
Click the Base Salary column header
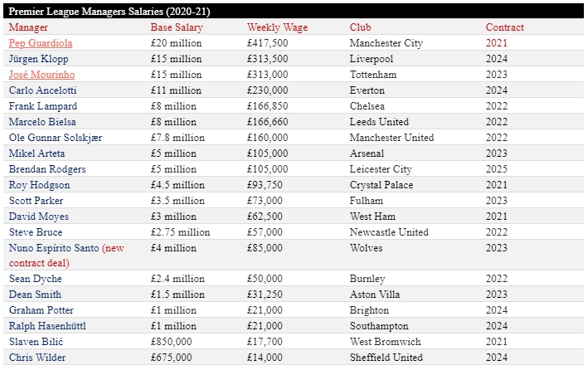click(x=177, y=27)
